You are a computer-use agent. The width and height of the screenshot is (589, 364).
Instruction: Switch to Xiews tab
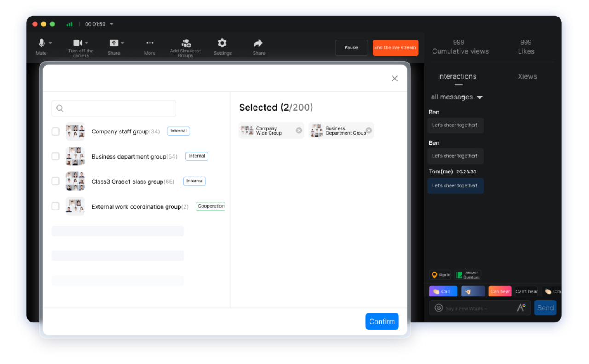click(x=527, y=76)
